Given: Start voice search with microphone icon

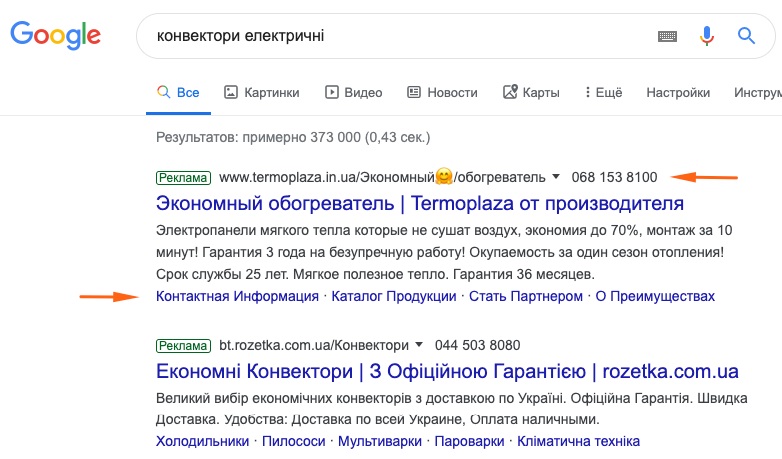Looking at the screenshot, I should [x=706, y=36].
